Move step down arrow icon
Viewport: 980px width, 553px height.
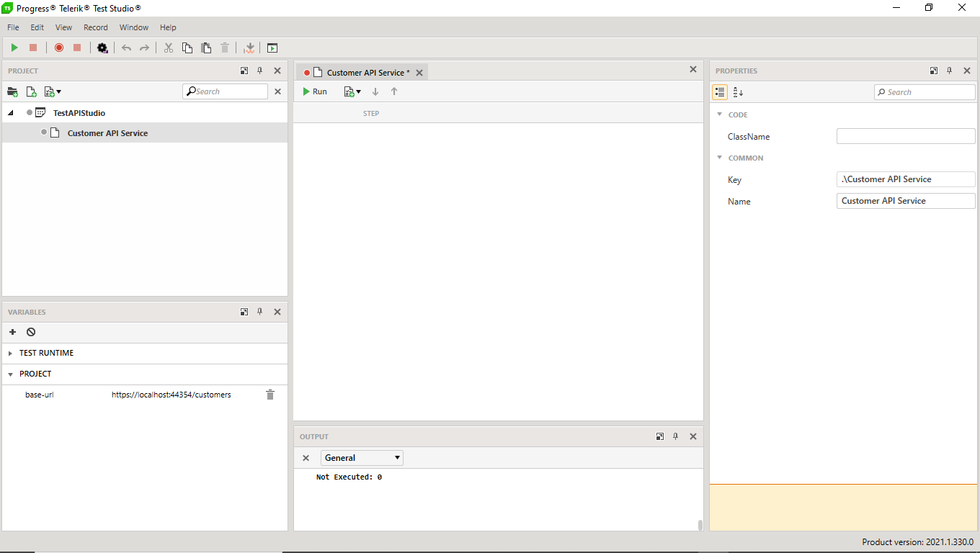coord(375,91)
